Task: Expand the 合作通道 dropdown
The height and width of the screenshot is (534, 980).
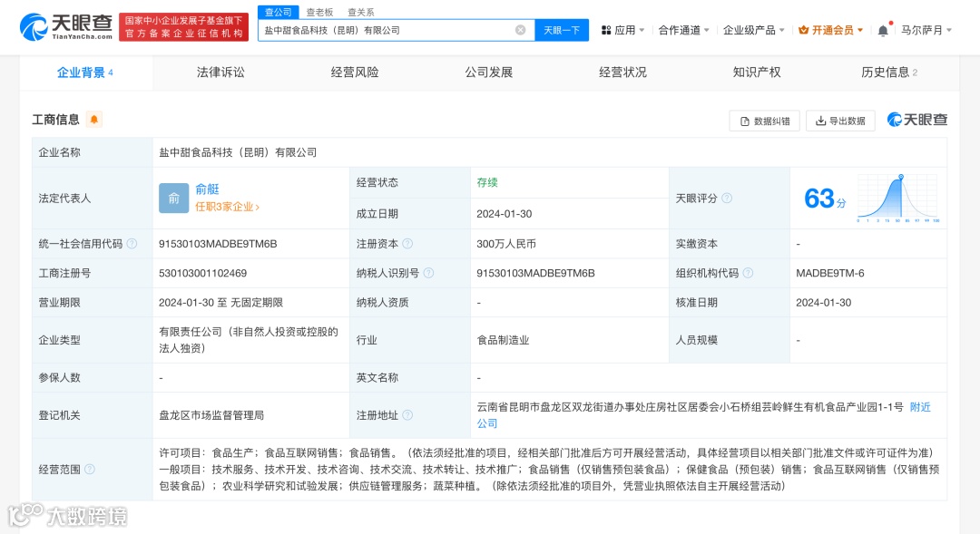Action: (684, 30)
